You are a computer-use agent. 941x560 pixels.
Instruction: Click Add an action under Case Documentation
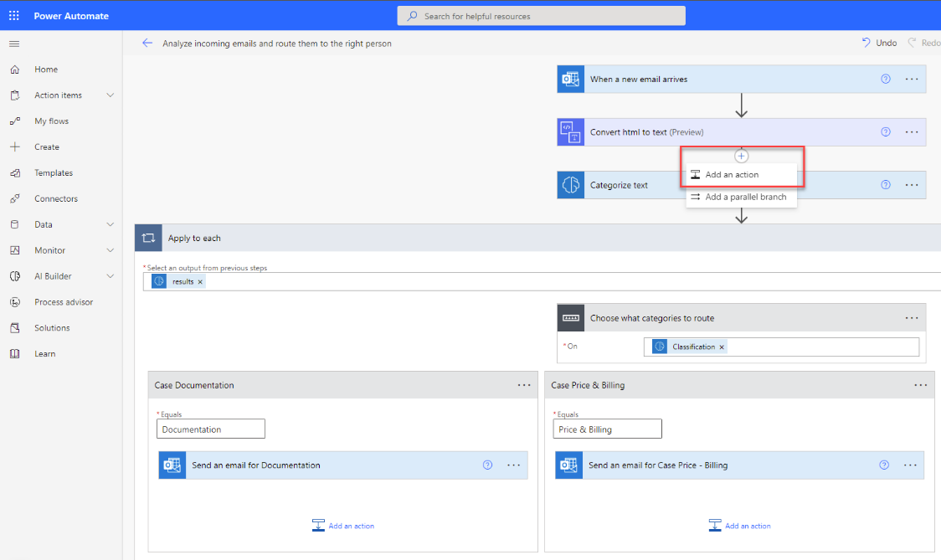[x=343, y=524]
